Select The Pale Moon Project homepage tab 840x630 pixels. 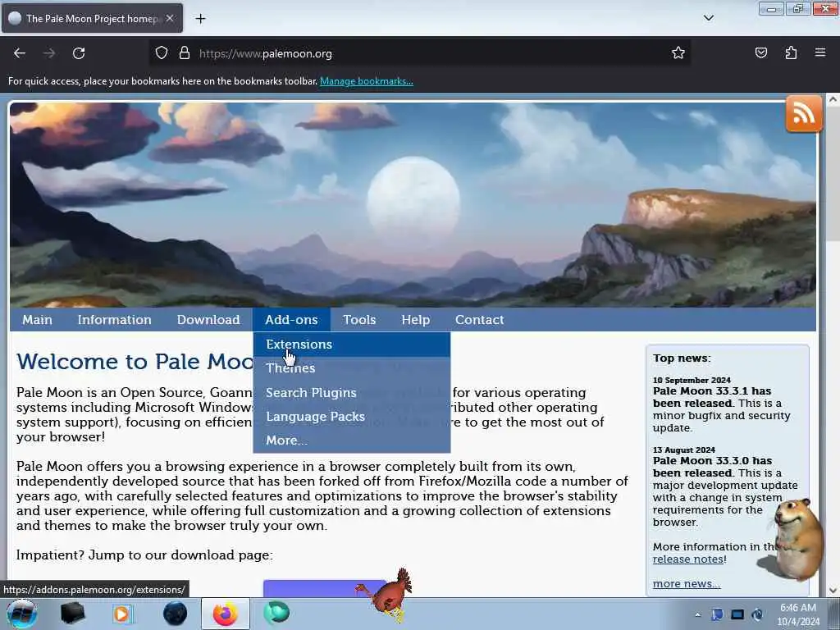(92, 18)
